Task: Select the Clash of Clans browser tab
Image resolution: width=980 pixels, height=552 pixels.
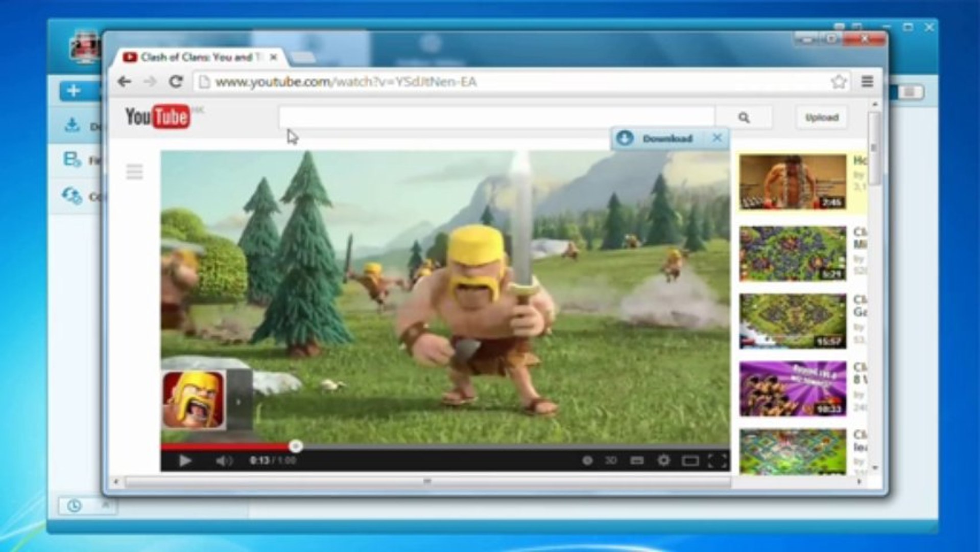Action: pos(199,57)
